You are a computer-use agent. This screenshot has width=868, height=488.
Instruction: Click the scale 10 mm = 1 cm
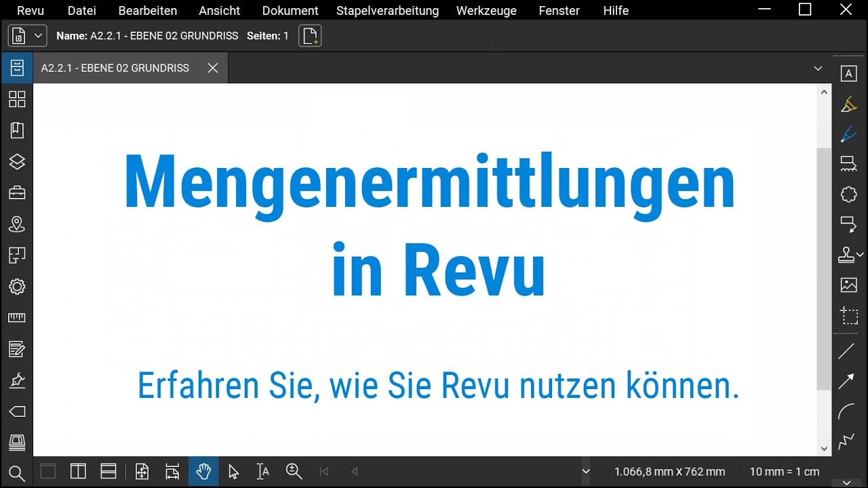(x=785, y=472)
